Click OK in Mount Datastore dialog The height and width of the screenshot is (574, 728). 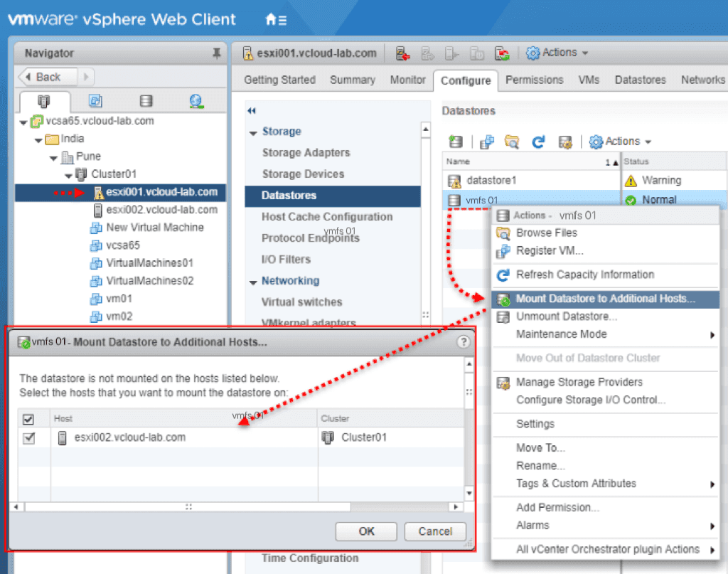pos(366,531)
